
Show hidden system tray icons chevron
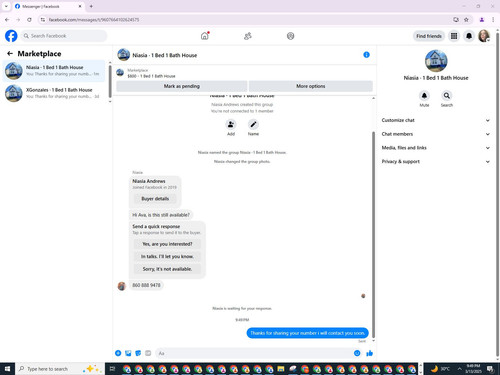(459, 369)
